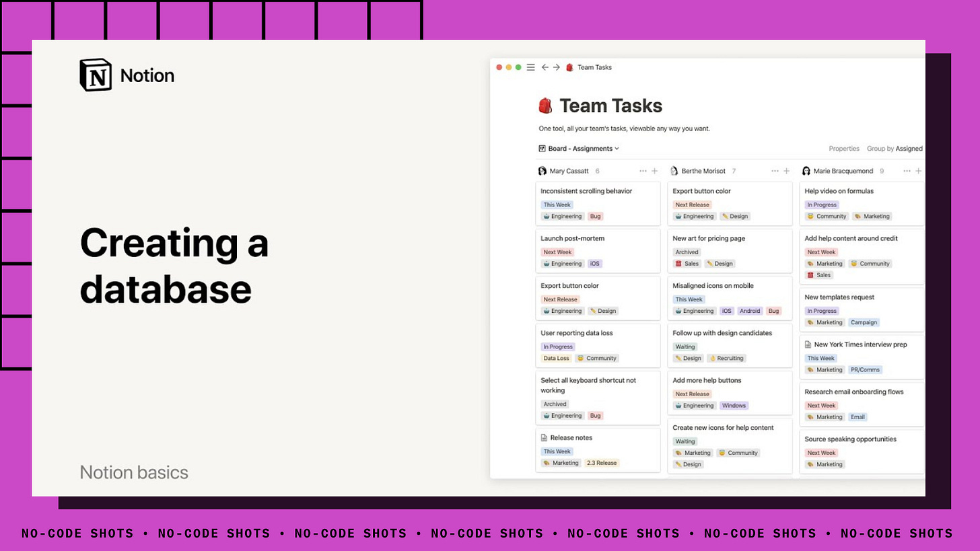
Task: Open New templates request card
Action: click(x=862, y=309)
